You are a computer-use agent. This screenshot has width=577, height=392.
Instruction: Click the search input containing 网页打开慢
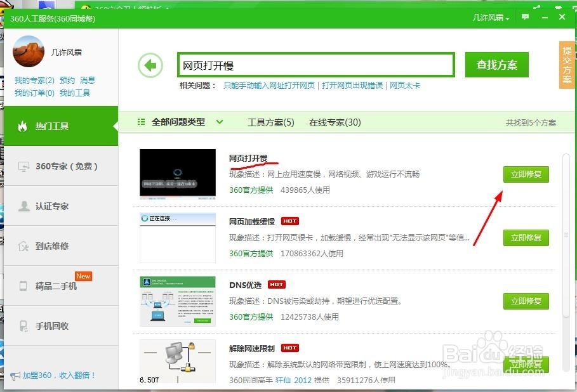pyautogui.click(x=315, y=65)
